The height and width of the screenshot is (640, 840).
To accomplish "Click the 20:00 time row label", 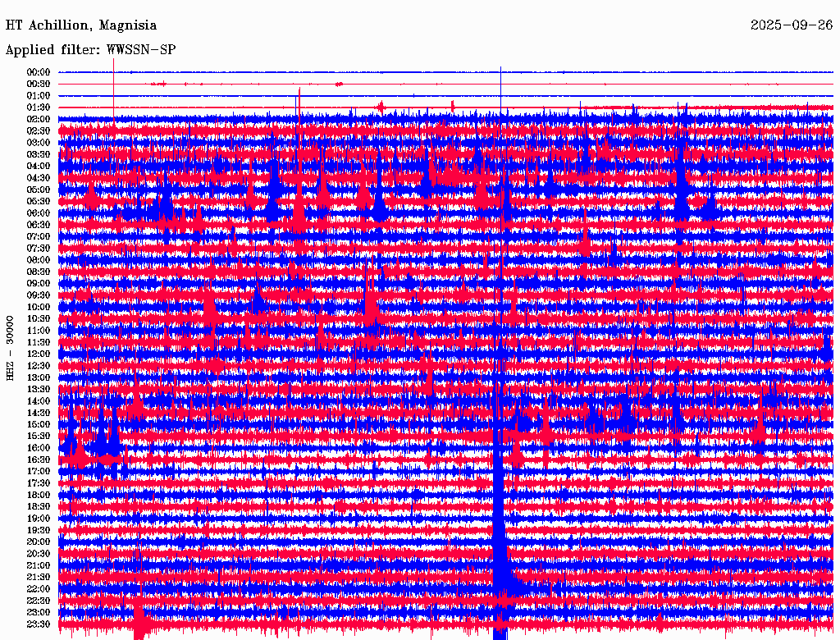I will (x=39, y=542).
